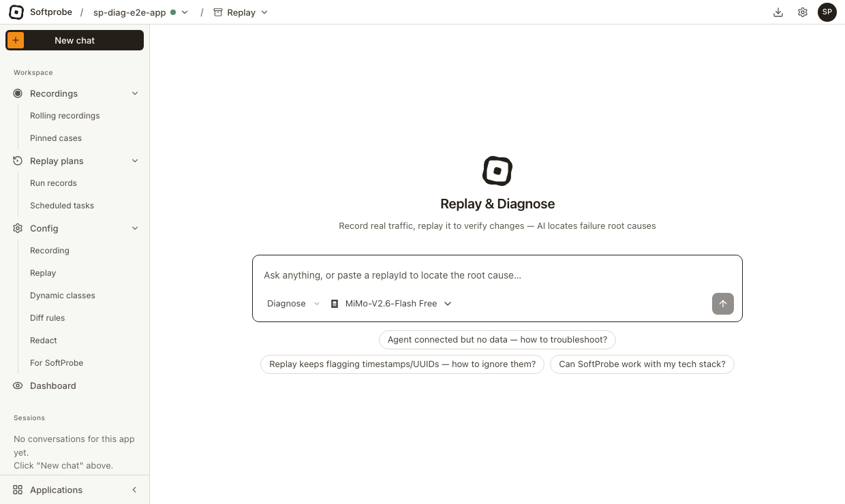Image resolution: width=845 pixels, height=504 pixels.
Task: Open the Replay breadcrumb dropdown
Action: pyautogui.click(x=241, y=12)
